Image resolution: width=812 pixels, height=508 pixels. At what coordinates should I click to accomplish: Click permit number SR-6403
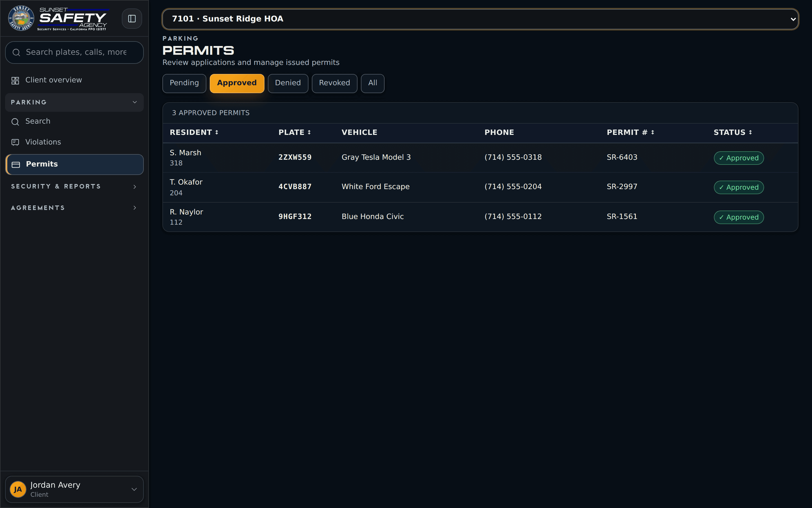(x=622, y=157)
